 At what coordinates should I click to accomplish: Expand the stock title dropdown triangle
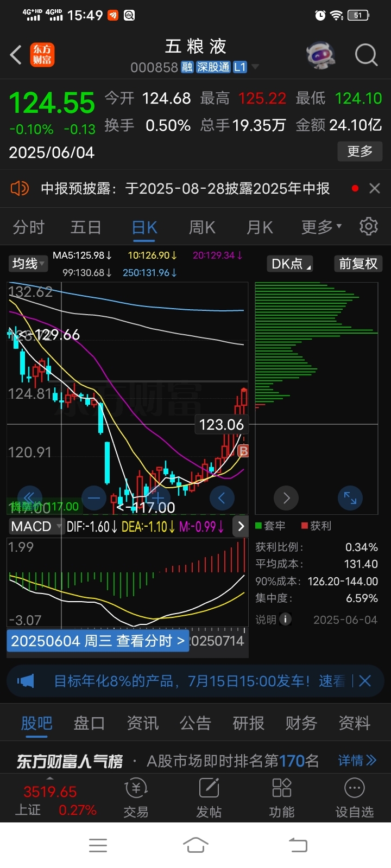point(255,67)
